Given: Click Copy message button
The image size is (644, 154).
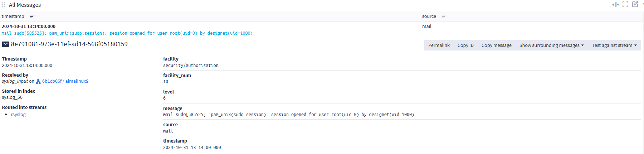Looking at the screenshot, I should [496, 45].
